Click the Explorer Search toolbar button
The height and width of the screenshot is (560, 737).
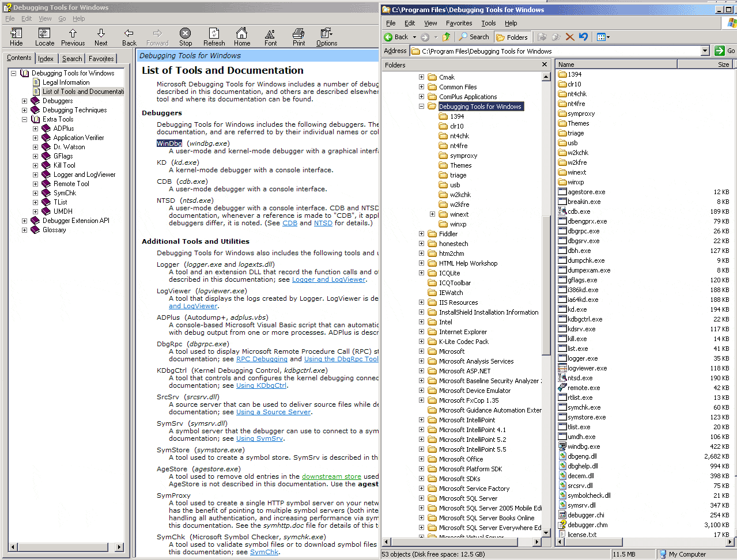tap(474, 37)
